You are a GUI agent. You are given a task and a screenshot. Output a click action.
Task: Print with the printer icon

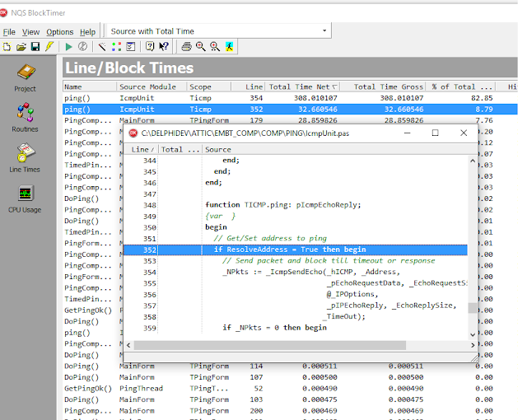pyautogui.click(x=187, y=46)
